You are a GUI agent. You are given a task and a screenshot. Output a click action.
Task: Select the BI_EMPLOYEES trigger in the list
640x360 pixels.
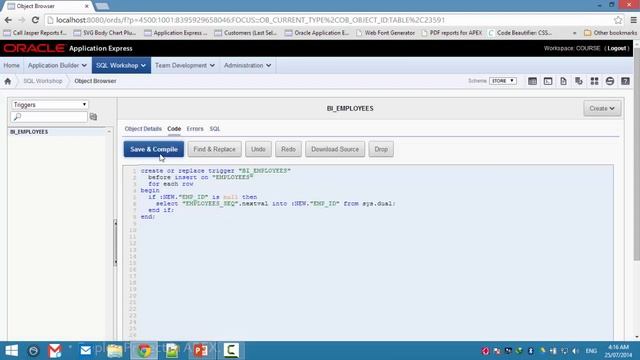[x=29, y=132]
